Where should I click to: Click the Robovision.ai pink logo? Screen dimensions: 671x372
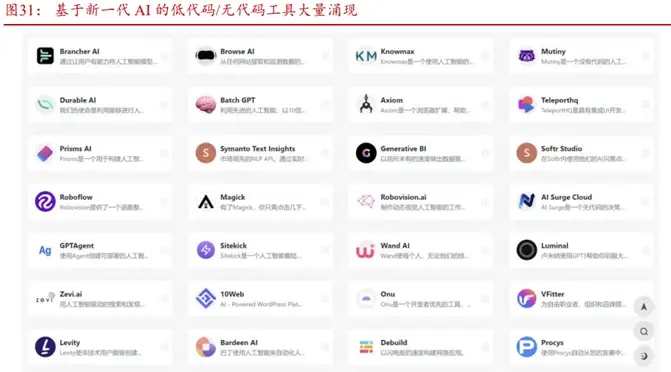pyautogui.click(x=366, y=201)
